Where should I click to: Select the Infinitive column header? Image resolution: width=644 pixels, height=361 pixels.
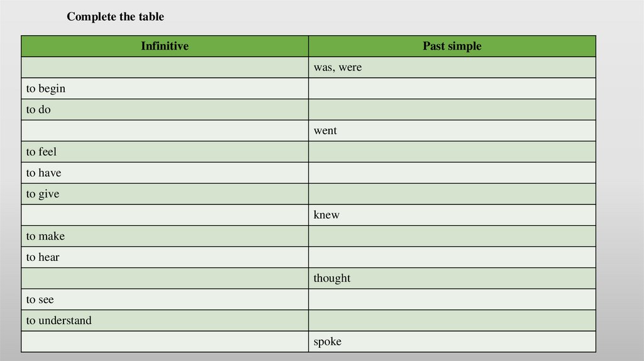click(165, 46)
